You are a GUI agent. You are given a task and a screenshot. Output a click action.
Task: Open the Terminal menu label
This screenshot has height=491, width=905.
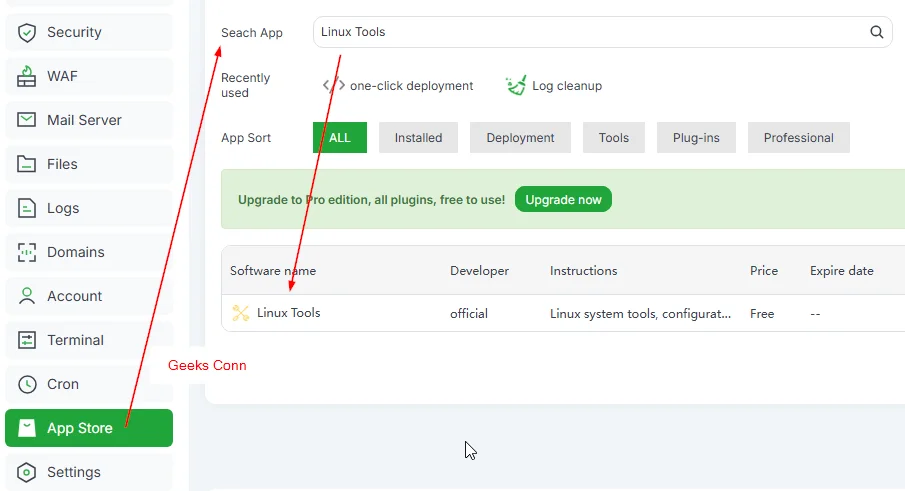pos(76,340)
